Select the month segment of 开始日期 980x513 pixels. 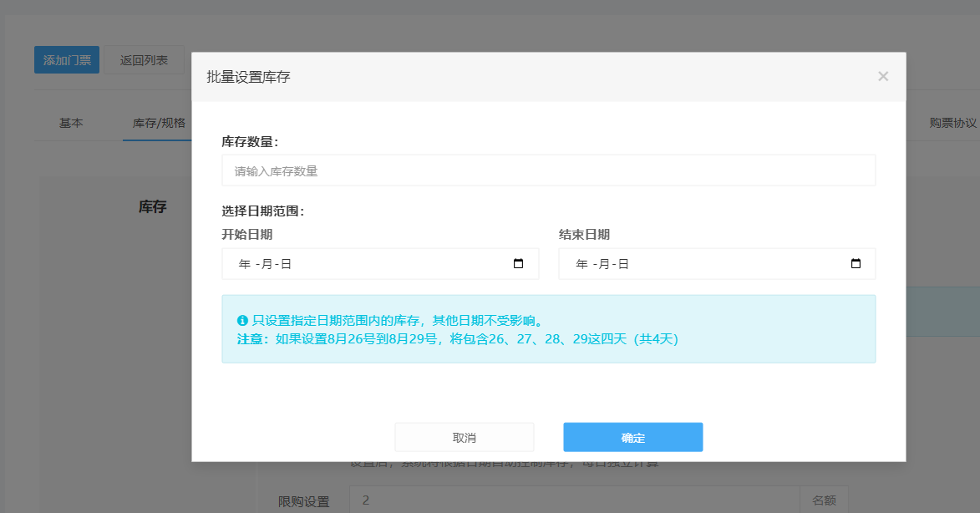pos(267,264)
